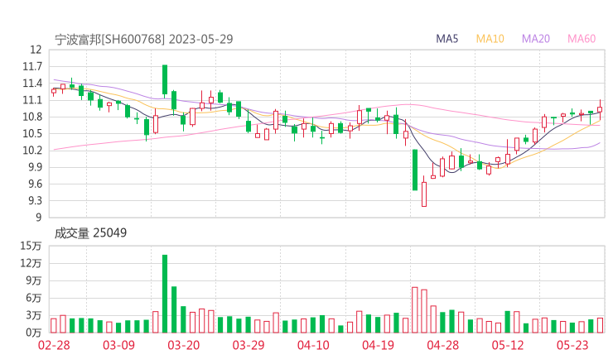Click the large green candlestick dropping from 10.2 to 9.5
This screenshot has height=364, width=613.
tap(415, 170)
